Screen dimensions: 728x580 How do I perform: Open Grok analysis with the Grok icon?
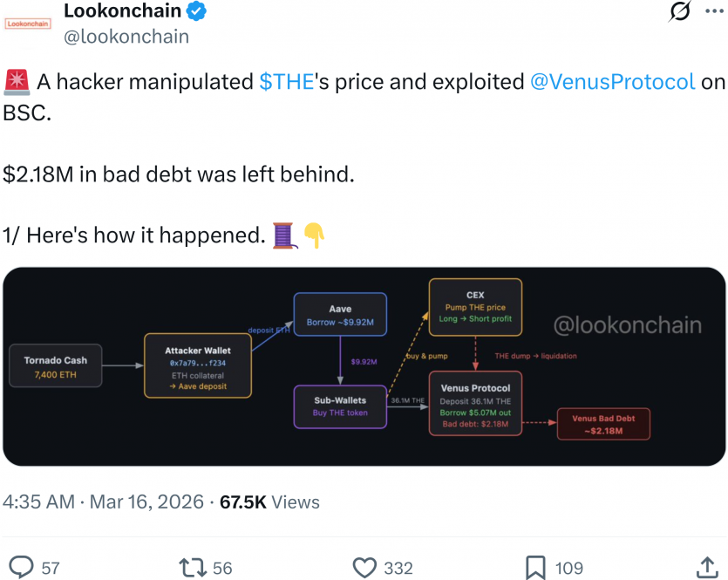pos(678,12)
